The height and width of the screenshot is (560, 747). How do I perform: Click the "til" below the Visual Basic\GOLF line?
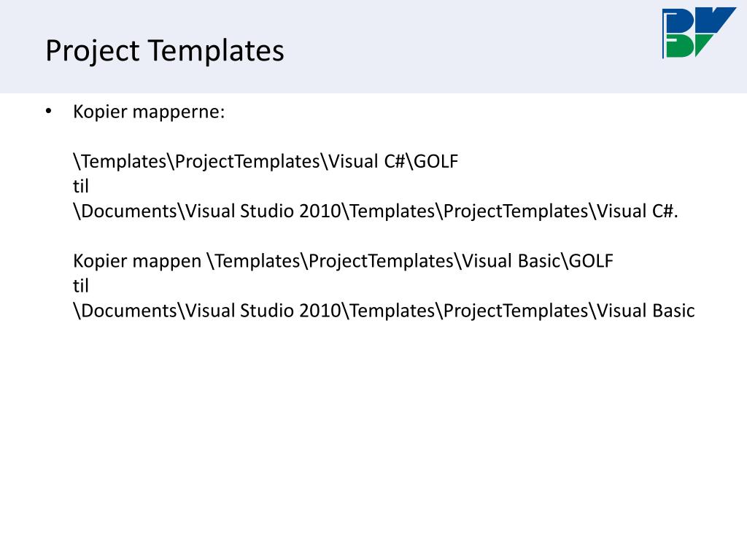80,286
